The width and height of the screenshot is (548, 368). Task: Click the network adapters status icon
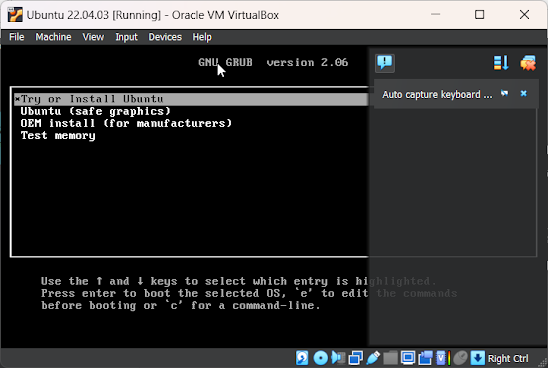(356, 358)
